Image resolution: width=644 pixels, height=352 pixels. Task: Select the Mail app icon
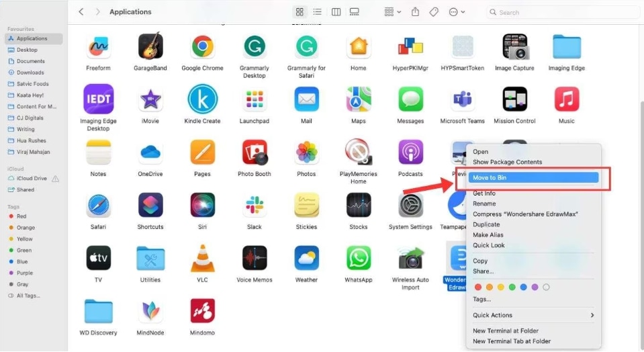[x=306, y=99]
